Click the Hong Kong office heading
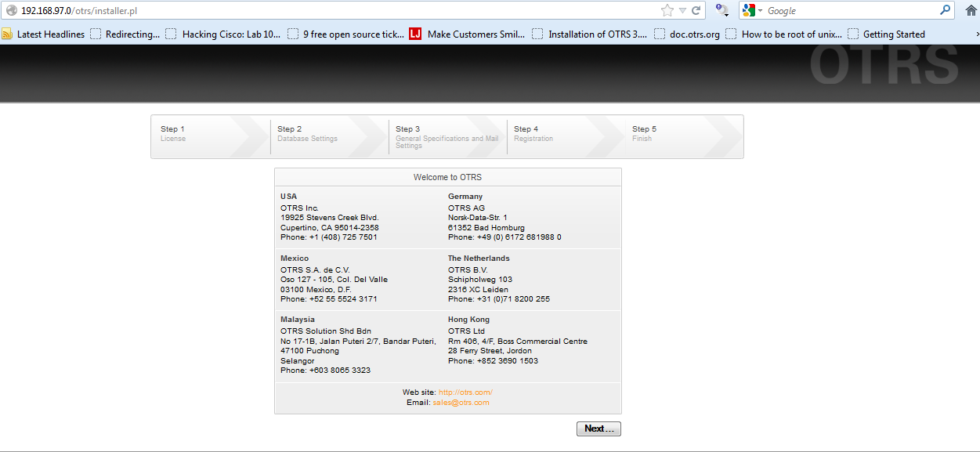 point(468,320)
